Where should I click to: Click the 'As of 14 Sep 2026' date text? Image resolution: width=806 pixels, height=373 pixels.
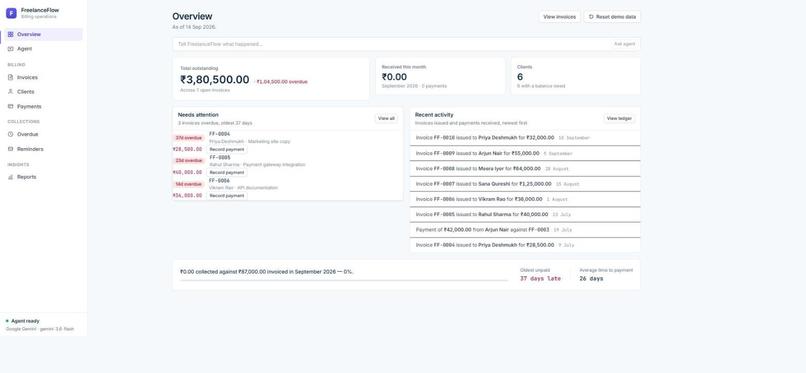coord(194,27)
